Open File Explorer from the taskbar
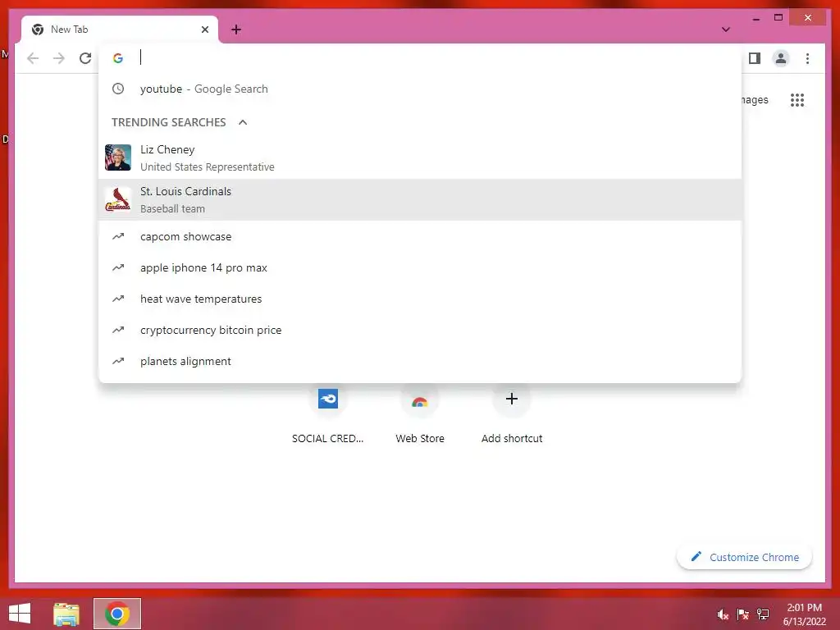The image size is (840, 630). 66,614
